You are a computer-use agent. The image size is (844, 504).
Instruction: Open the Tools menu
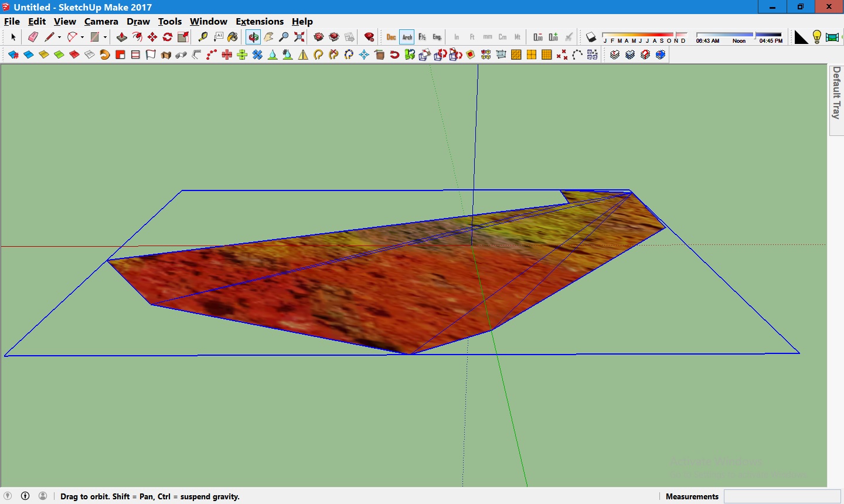[x=170, y=21]
